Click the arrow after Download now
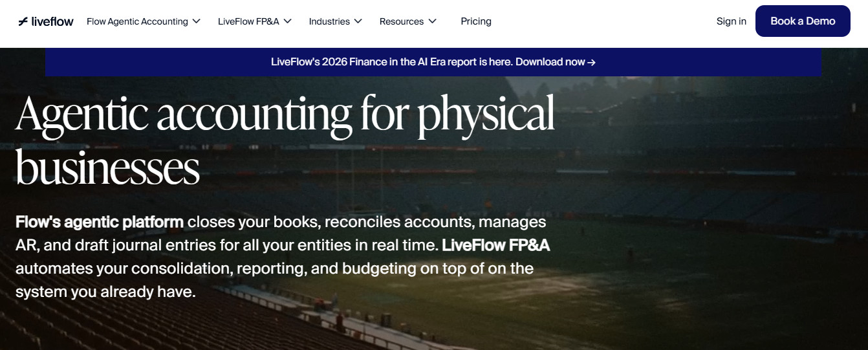This screenshot has height=350, width=868. pyautogui.click(x=591, y=62)
